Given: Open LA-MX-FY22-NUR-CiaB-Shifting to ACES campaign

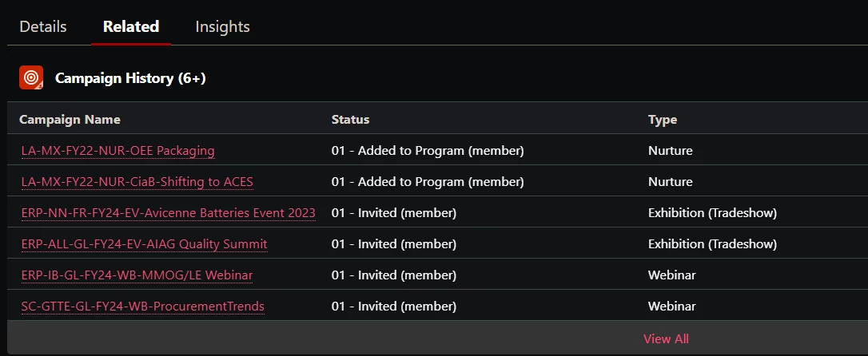Looking at the screenshot, I should (x=137, y=181).
